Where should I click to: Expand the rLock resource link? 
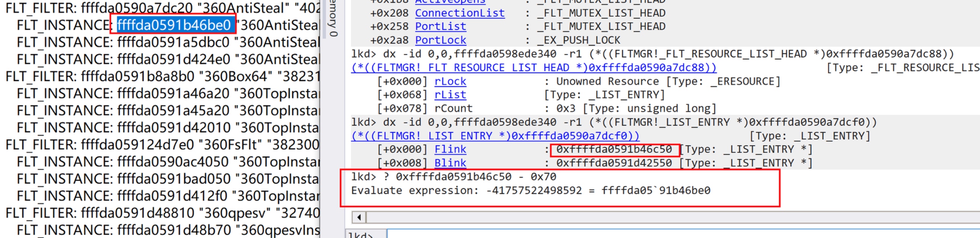pyautogui.click(x=450, y=81)
